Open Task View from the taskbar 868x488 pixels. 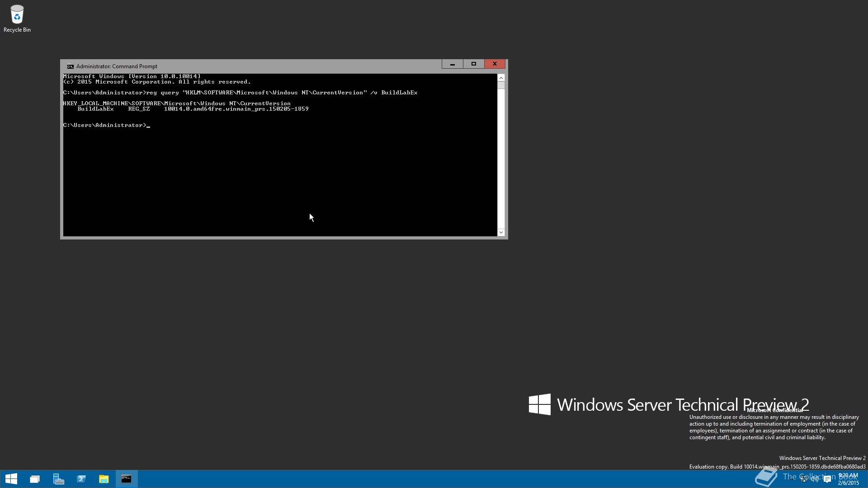(35, 479)
